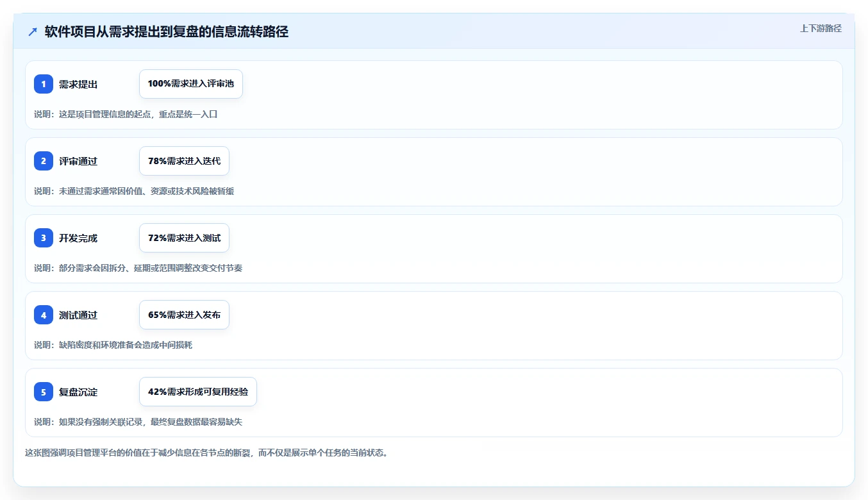Click the 开发完成 step name
Image resolution: width=868 pixels, height=500 pixels.
coord(78,238)
